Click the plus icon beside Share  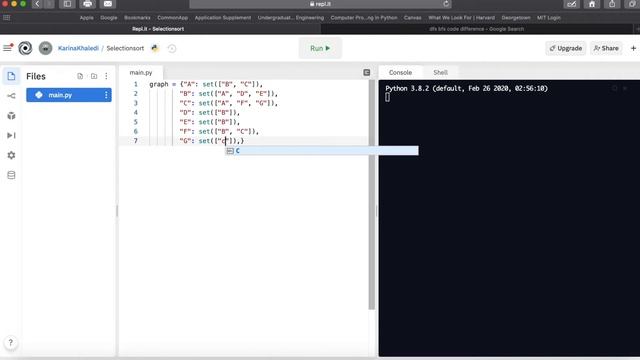coord(633,48)
